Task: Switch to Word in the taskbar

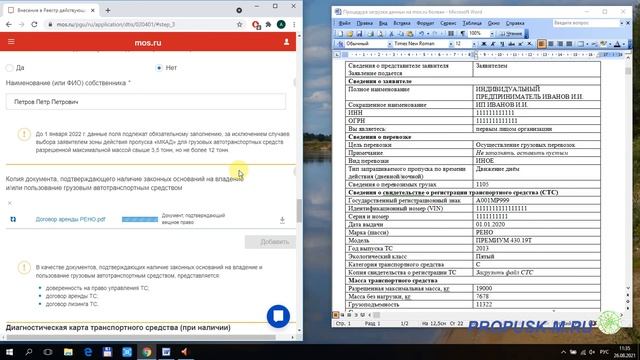Action: click(x=166, y=352)
